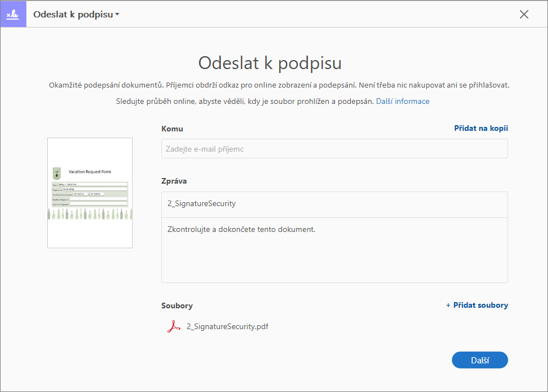This screenshot has width=548, height=392.
Task: Select the 2_SignatureSecurity.pdf file name
Action: (x=227, y=326)
